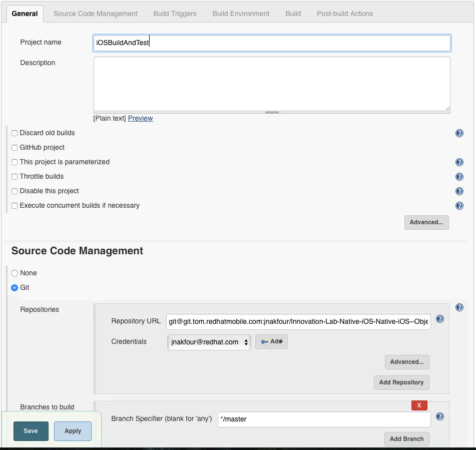The image size is (476, 450).
Task: Open help for GitHub project option
Action: 459,148
